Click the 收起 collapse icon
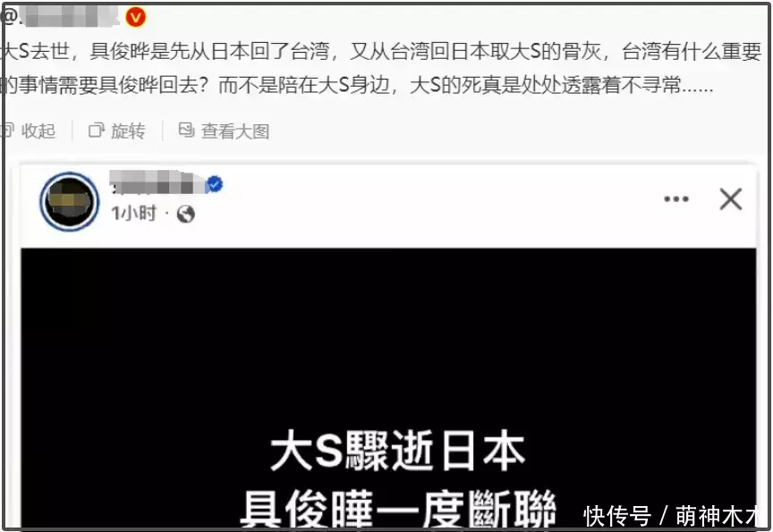The height and width of the screenshot is (532, 773). point(7,131)
